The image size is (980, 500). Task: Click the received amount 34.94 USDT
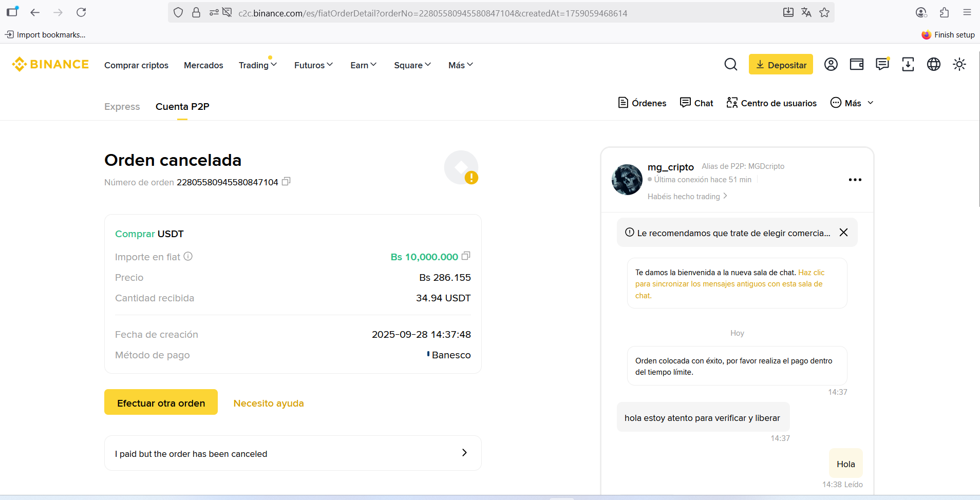click(443, 298)
